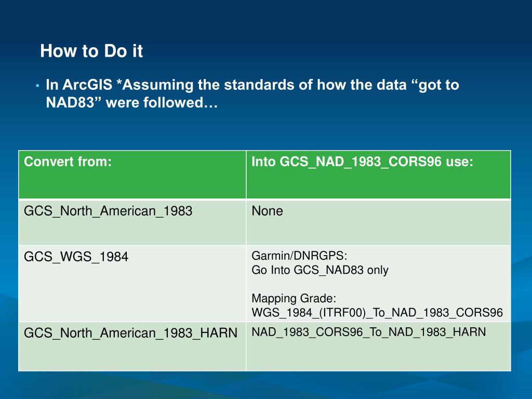Viewport: 532px width, 399px height.
Task: Click the 'Into GCS_NAD_1983_CORS96 use:' header cell
Action: click(378, 175)
